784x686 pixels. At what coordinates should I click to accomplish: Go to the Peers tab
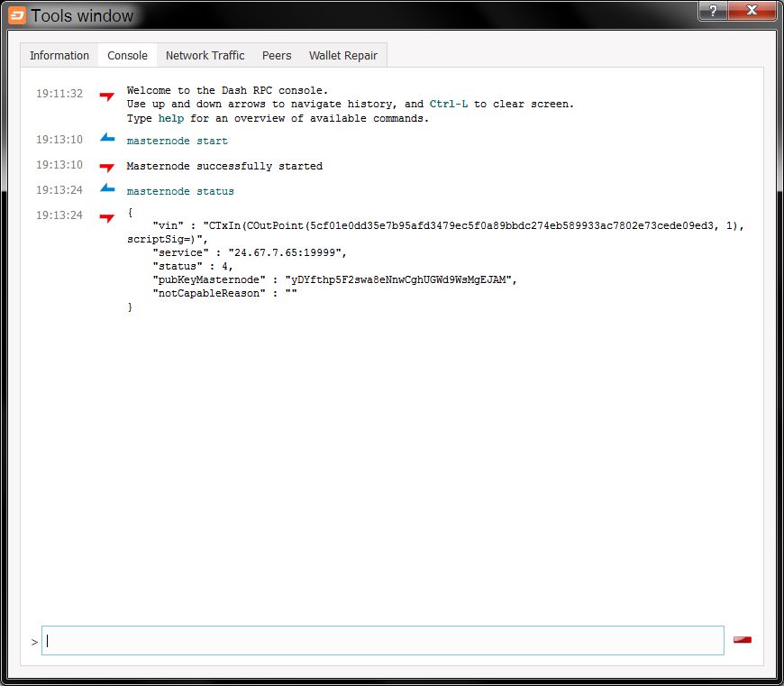pyautogui.click(x=277, y=56)
